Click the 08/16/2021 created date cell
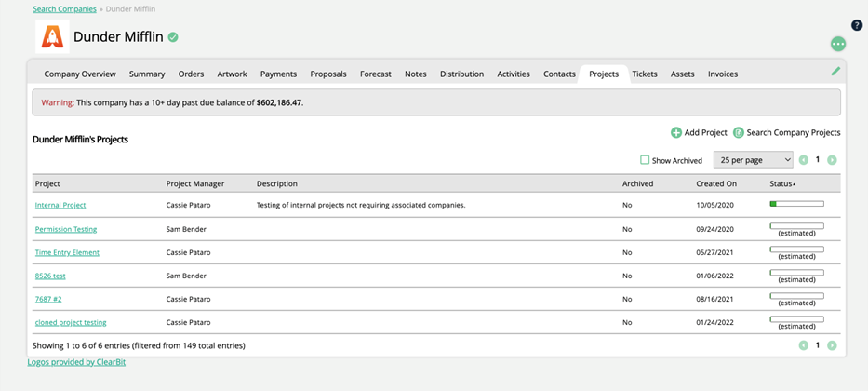 (714, 299)
